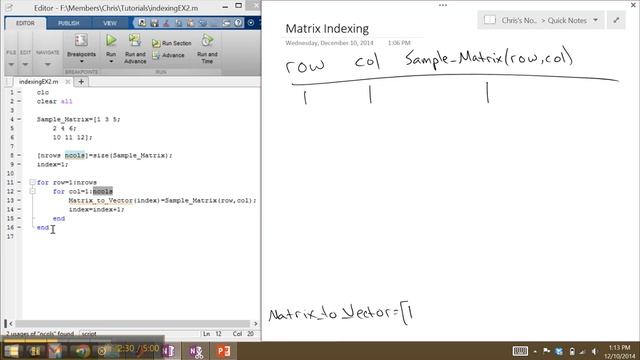Open File Explorer from the taskbar
The image size is (640, 360).
34,351
